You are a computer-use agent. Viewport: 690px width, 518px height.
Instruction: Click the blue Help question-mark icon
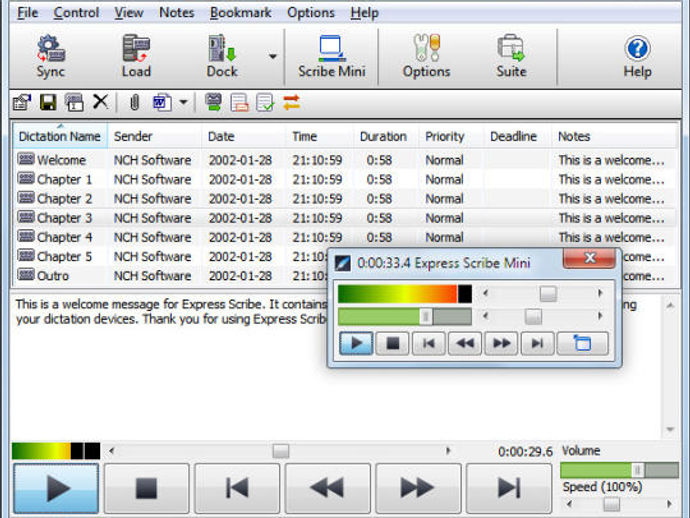(x=637, y=48)
